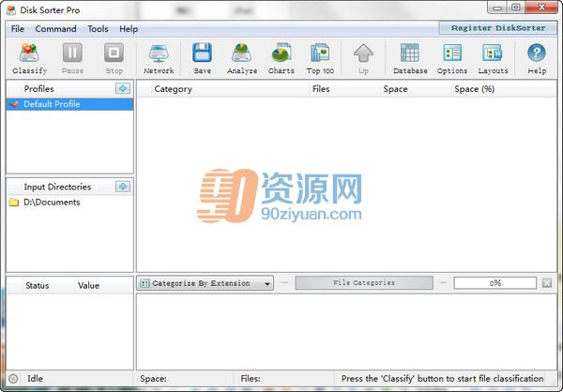Image resolution: width=563 pixels, height=392 pixels.
Task: Click the Register DiskSorter button
Action: [498, 28]
